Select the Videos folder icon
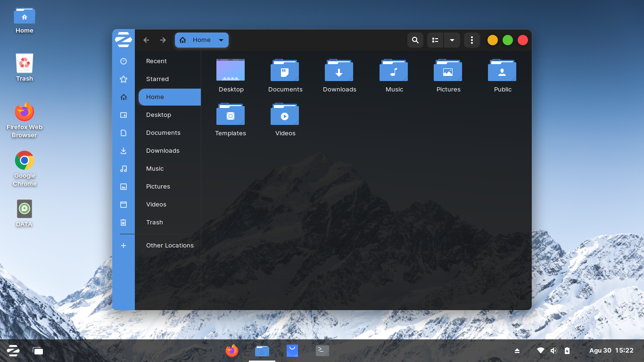 (x=285, y=114)
